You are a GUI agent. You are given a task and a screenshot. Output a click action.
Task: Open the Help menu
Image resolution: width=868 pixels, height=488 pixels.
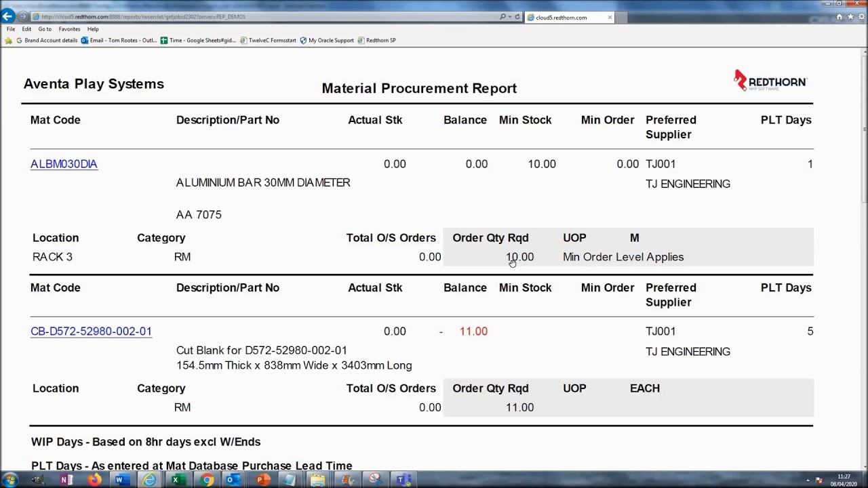click(93, 29)
